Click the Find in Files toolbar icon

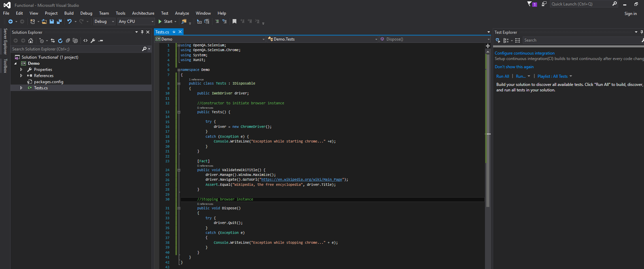point(184,21)
